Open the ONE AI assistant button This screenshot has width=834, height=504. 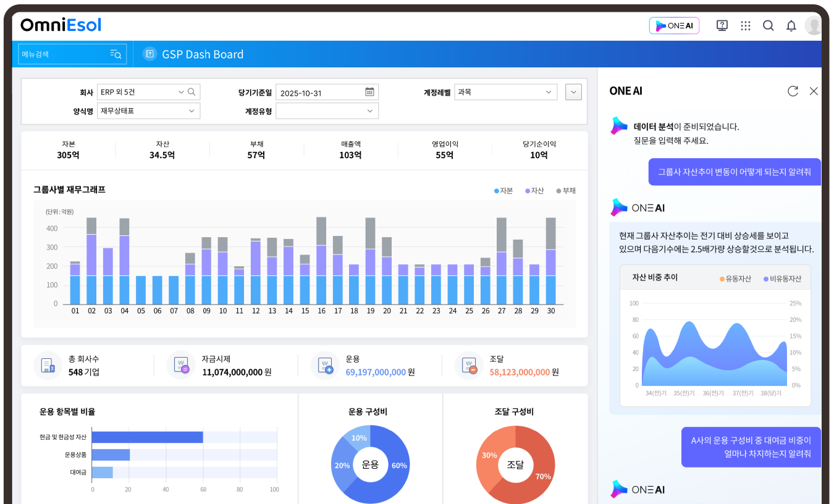674,26
